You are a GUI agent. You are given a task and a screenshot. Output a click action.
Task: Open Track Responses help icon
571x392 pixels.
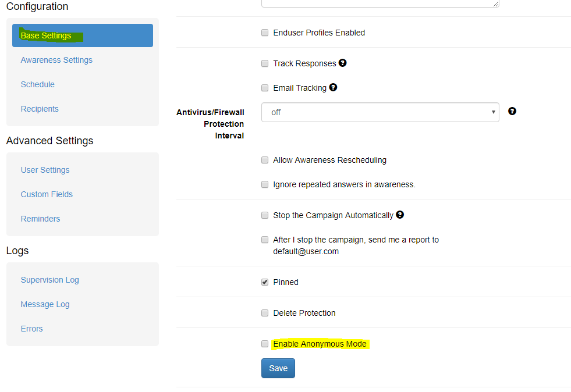coord(342,63)
